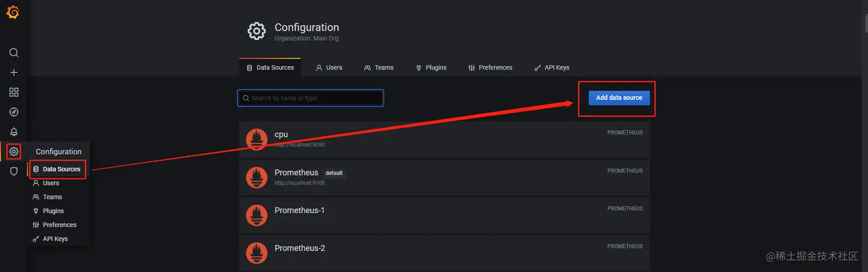Image resolution: width=868 pixels, height=272 pixels.
Task: Select API Keys in the Configuration flyout menu
Action: tap(57, 239)
